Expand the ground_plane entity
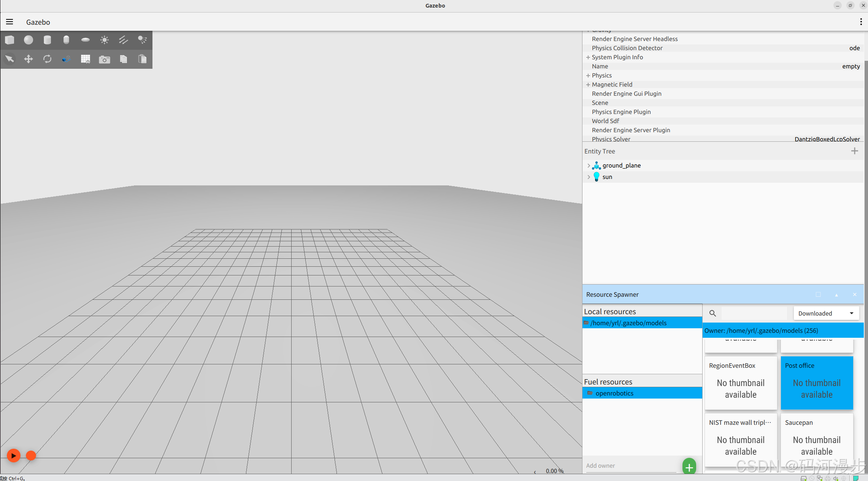This screenshot has height=481, width=868. coord(589,165)
